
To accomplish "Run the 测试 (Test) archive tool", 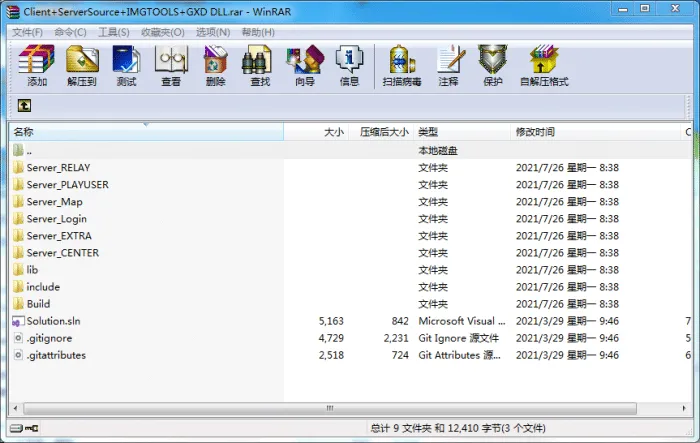I will [126, 65].
